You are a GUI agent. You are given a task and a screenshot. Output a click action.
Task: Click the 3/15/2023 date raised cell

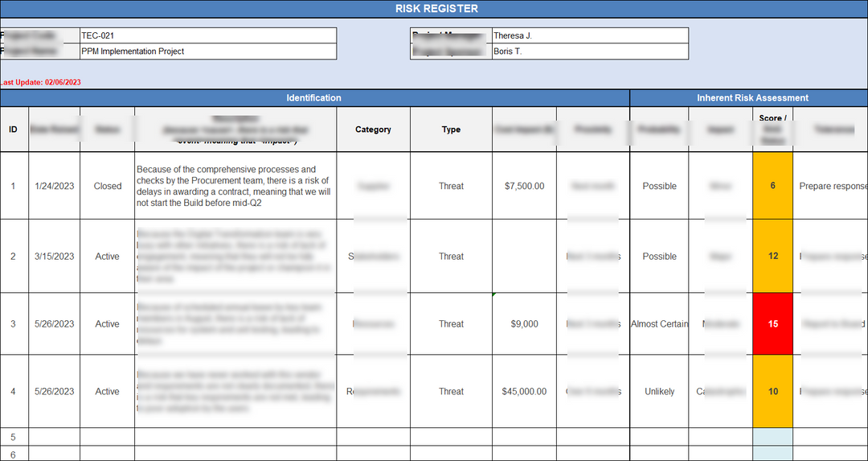click(x=54, y=257)
